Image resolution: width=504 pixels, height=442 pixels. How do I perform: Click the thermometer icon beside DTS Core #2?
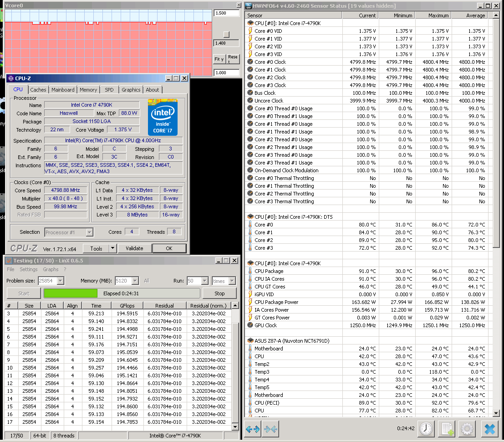point(250,240)
